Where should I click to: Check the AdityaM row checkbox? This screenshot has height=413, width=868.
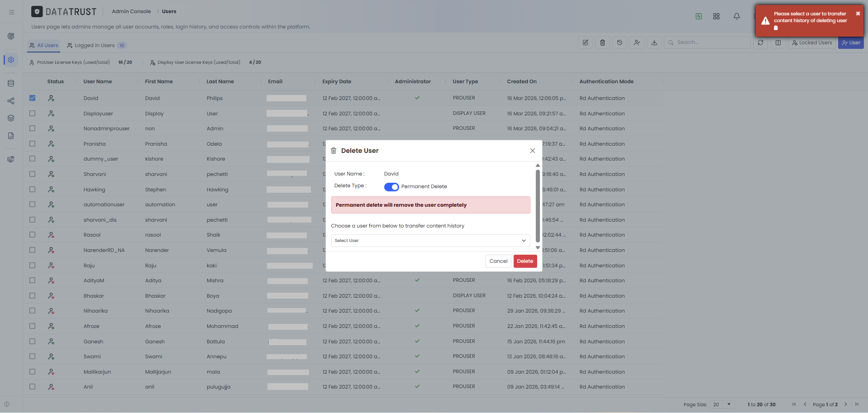pos(32,280)
